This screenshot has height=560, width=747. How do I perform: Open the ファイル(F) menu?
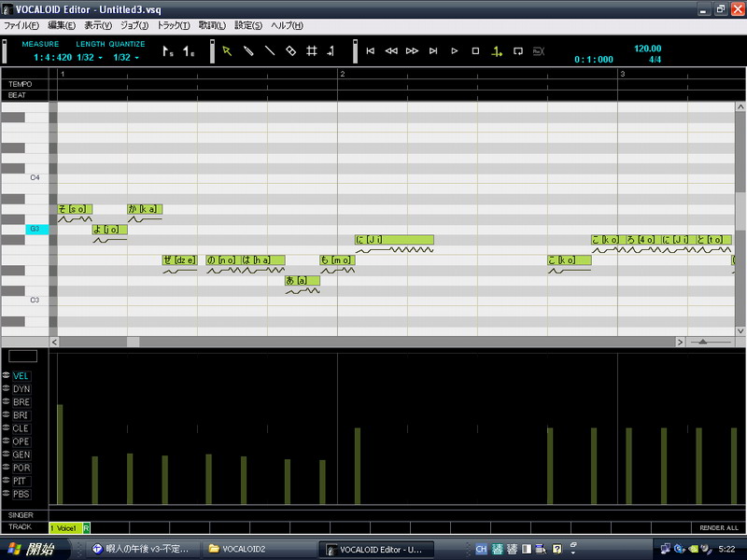pyautogui.click(x=21, y=26)
